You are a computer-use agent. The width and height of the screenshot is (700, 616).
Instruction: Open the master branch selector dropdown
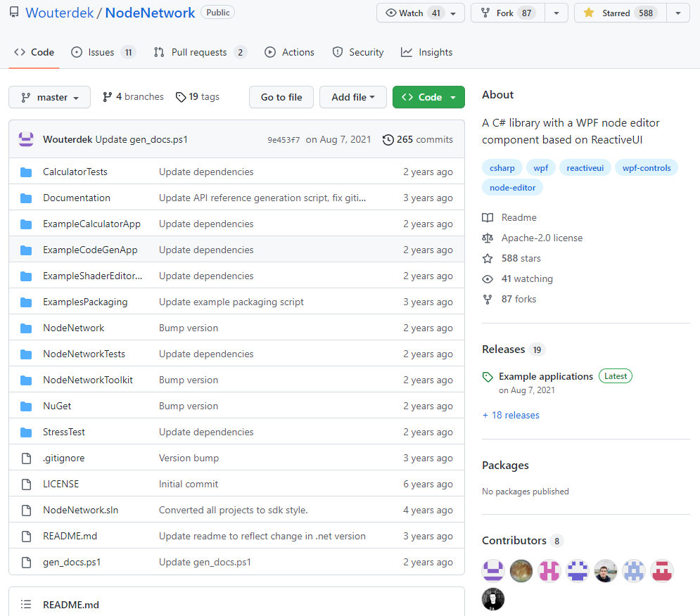(49, 97)
